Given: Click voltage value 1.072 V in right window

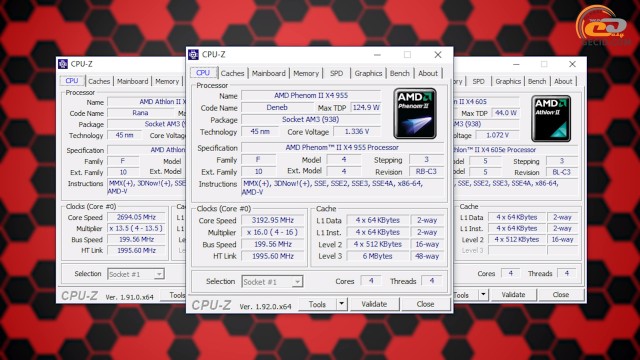Looking at the screenshot, I should pos(498,135).
